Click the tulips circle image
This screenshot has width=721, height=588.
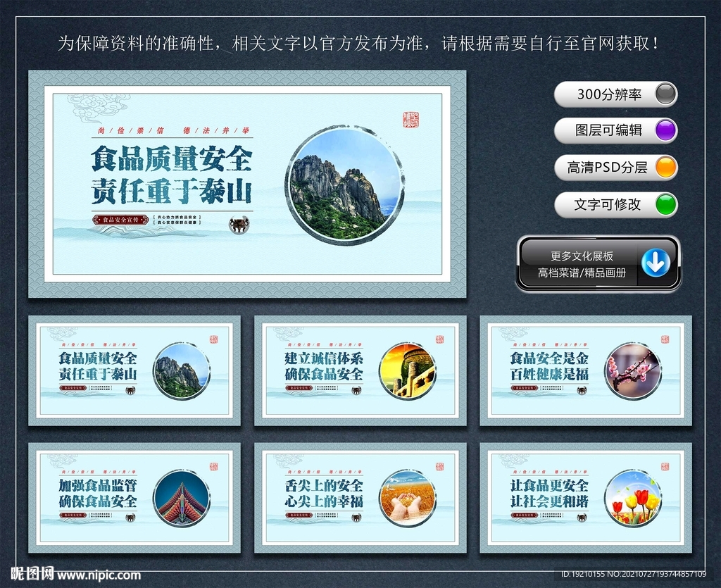tap(633, 499)
